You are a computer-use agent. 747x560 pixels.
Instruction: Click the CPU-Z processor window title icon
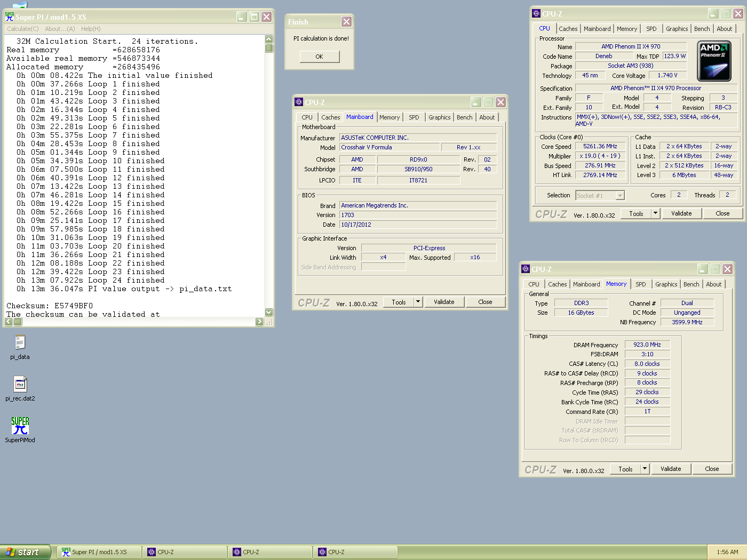536,14
